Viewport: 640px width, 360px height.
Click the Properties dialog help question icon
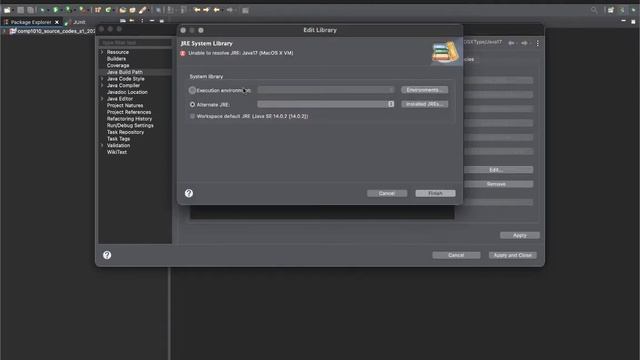pos(107,255)
